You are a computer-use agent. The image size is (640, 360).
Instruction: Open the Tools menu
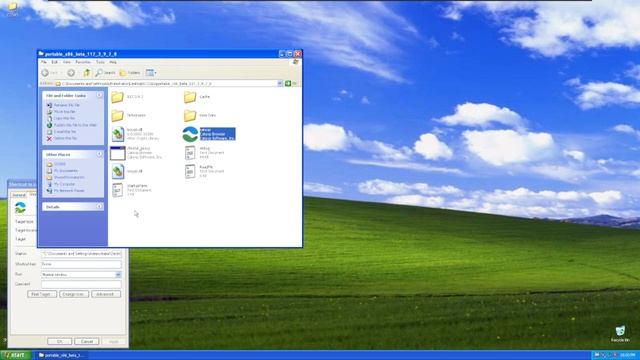click(x=100, y=62)
